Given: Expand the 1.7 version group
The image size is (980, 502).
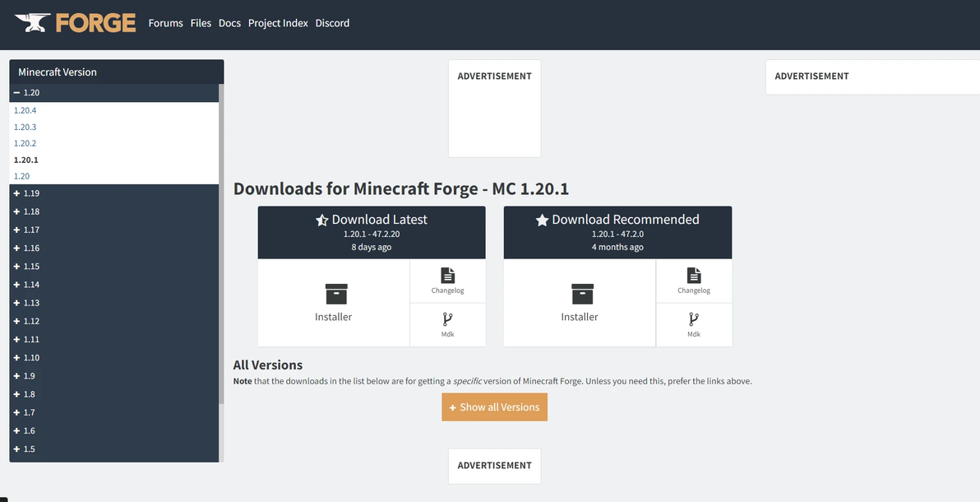Looking at the screenshot, I should coord(17,412).
